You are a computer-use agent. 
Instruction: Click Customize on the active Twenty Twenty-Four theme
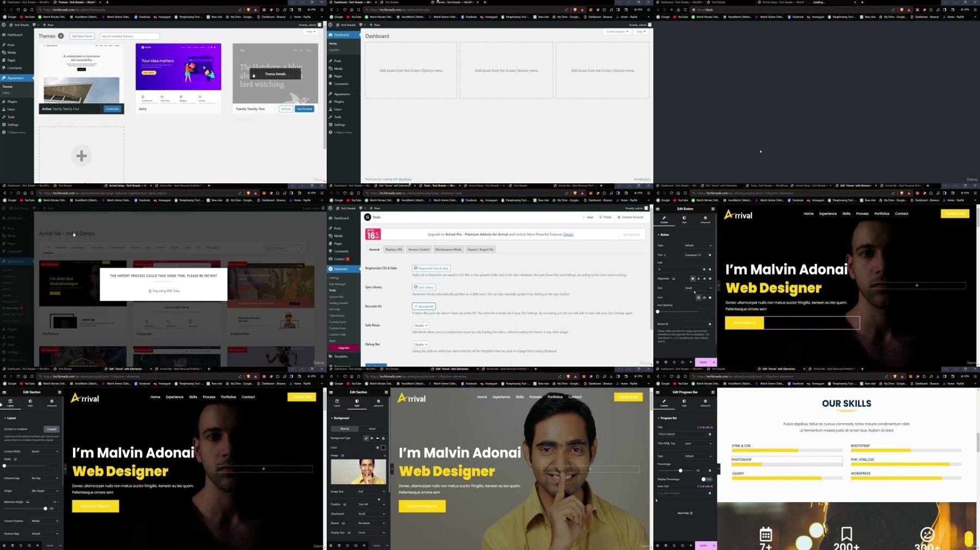tap(112, 109)
